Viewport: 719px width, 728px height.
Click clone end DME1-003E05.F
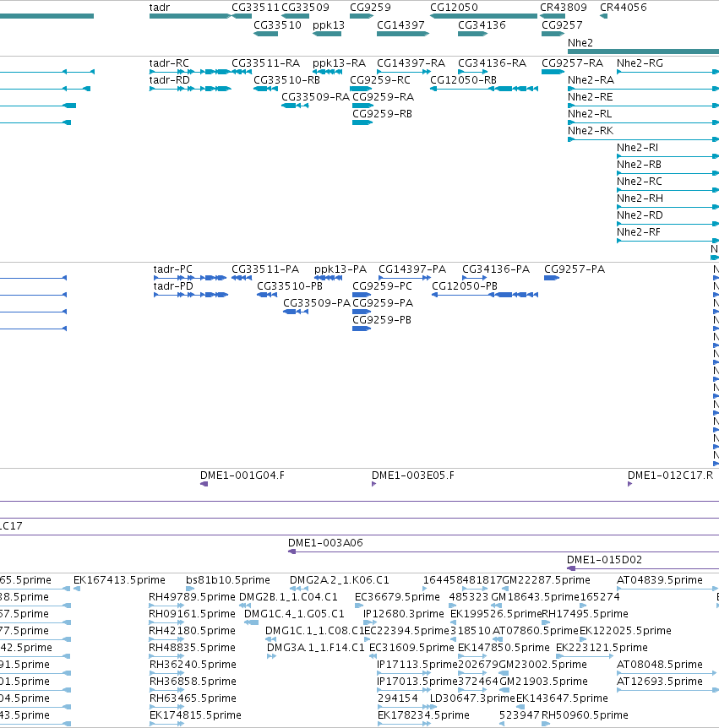pos(413,475)
